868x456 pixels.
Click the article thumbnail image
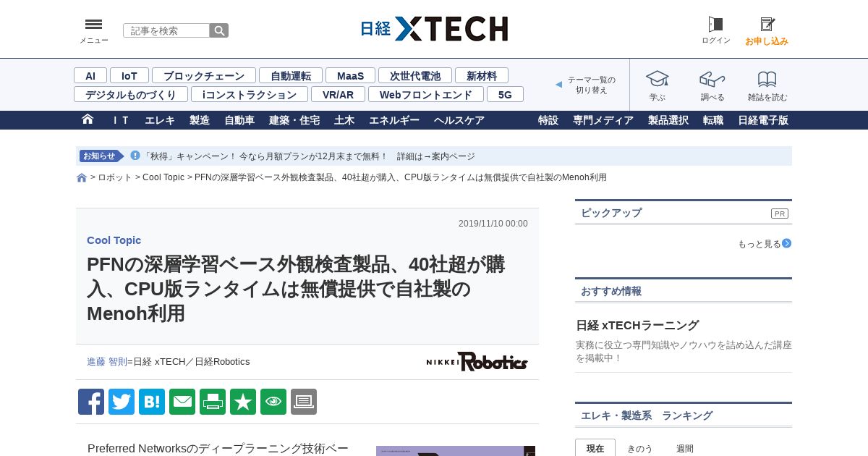(x=456, y=451)
